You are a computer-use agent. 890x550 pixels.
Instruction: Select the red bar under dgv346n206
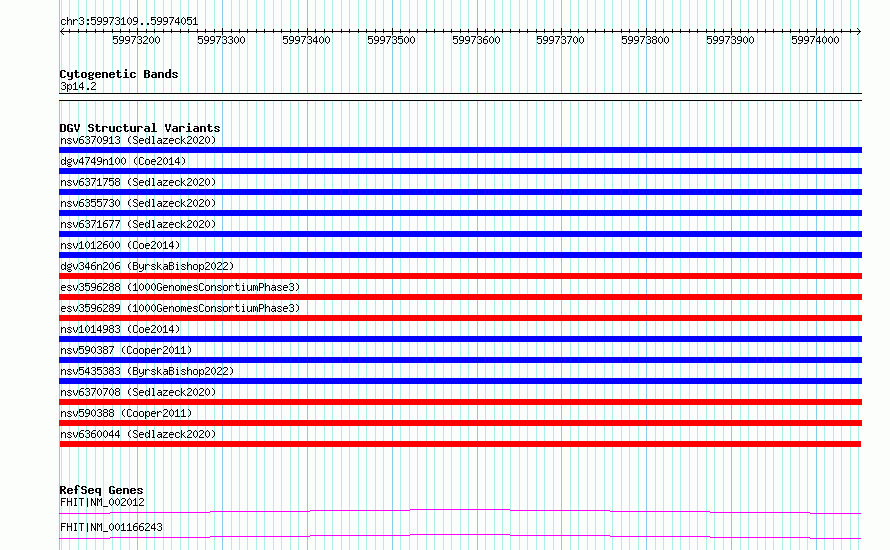tap(460, 276)
